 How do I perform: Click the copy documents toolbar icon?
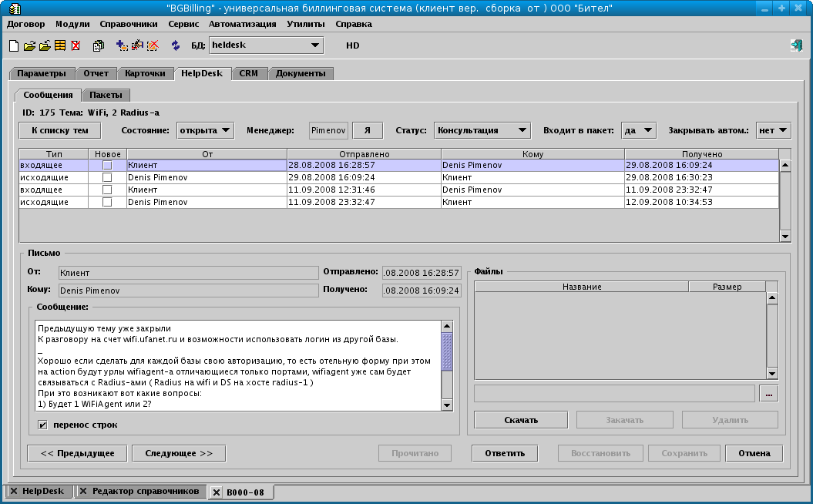pos(99,45)
